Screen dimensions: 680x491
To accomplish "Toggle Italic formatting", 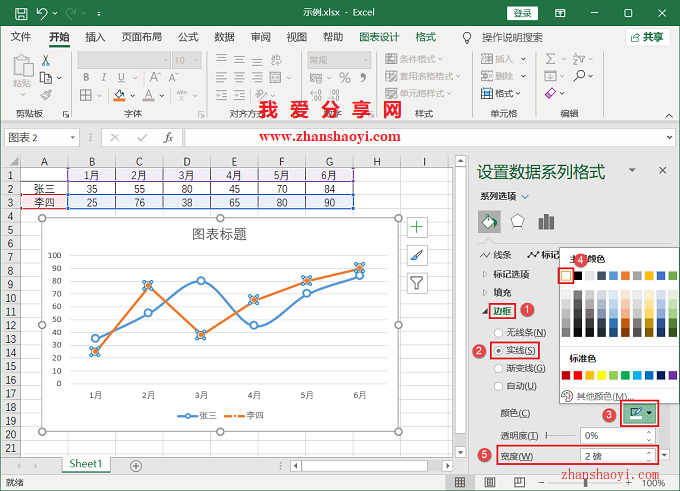I will 103,77.
